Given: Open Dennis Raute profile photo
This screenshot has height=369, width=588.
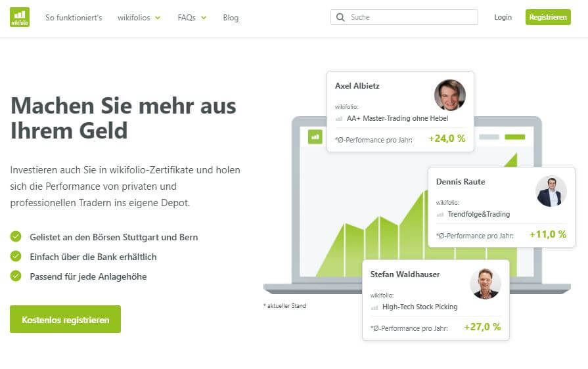Looking at the screenshot, I should pyautogui.click(x=551, y=191).
